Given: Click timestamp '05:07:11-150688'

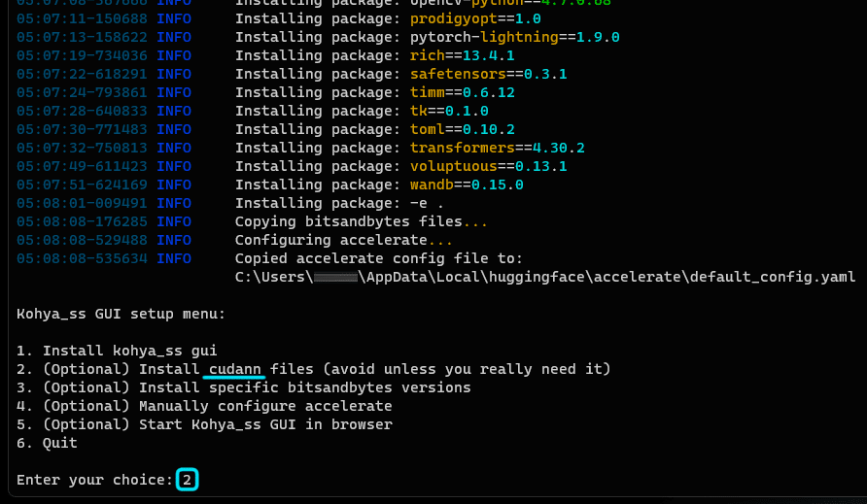Looking at the screenshot, I should [82, 18].
